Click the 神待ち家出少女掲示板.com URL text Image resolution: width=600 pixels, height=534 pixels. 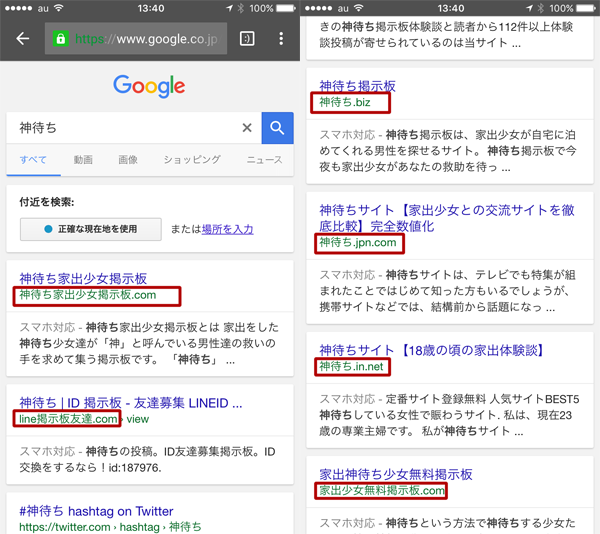point(88,295)
